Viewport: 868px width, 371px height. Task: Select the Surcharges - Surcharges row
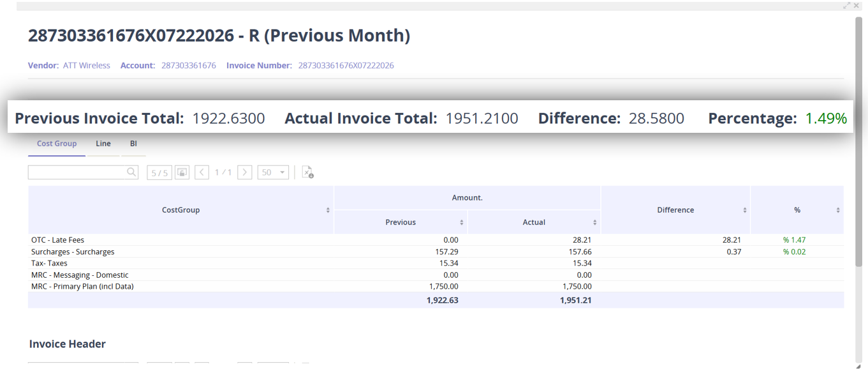tap(436, 252)
